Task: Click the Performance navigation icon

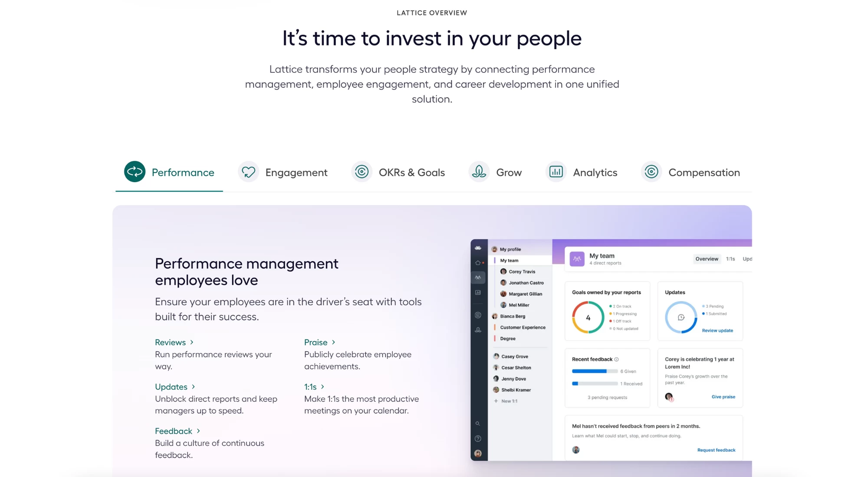Action: pyautogui.click(x=134, y=172)
